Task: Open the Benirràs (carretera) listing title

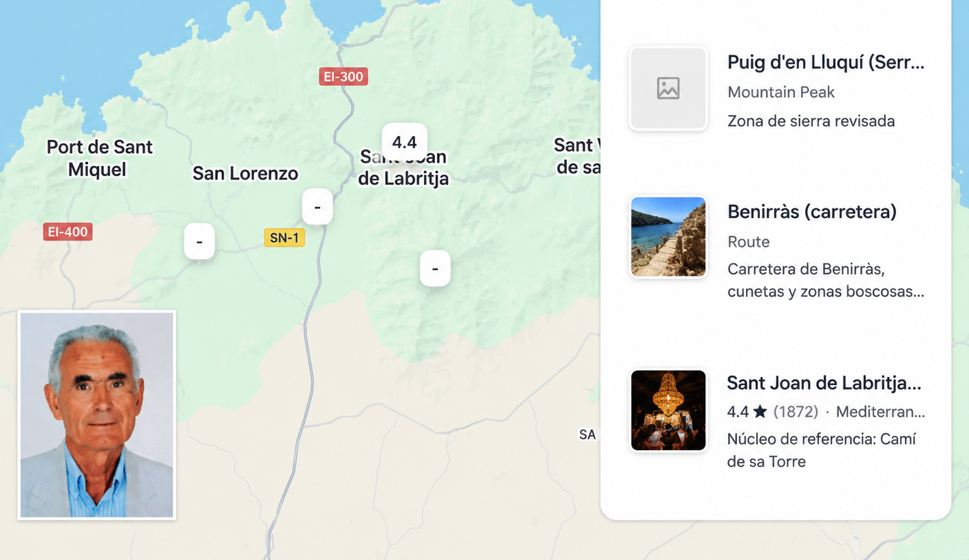Action: click(x=812, y=212)
